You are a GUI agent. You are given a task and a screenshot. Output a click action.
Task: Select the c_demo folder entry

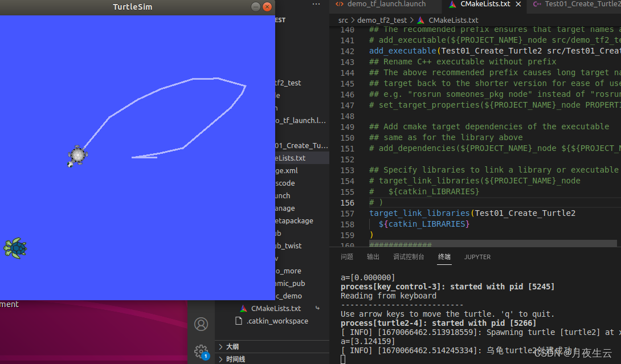point(288,296)
